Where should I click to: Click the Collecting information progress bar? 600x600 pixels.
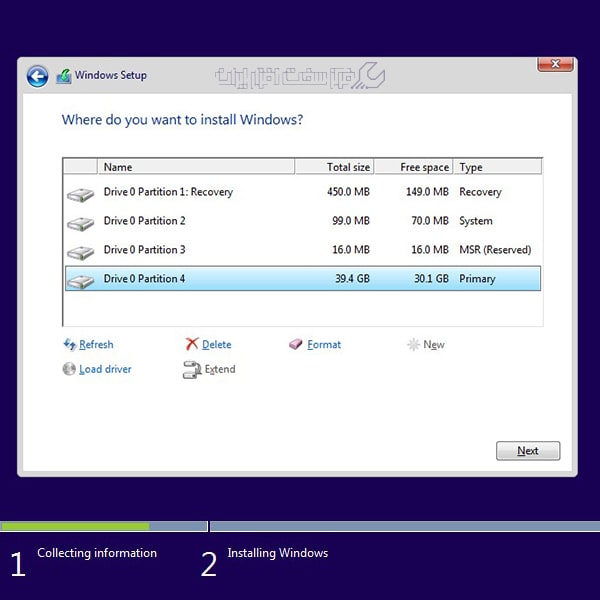[x=104, y=526]
